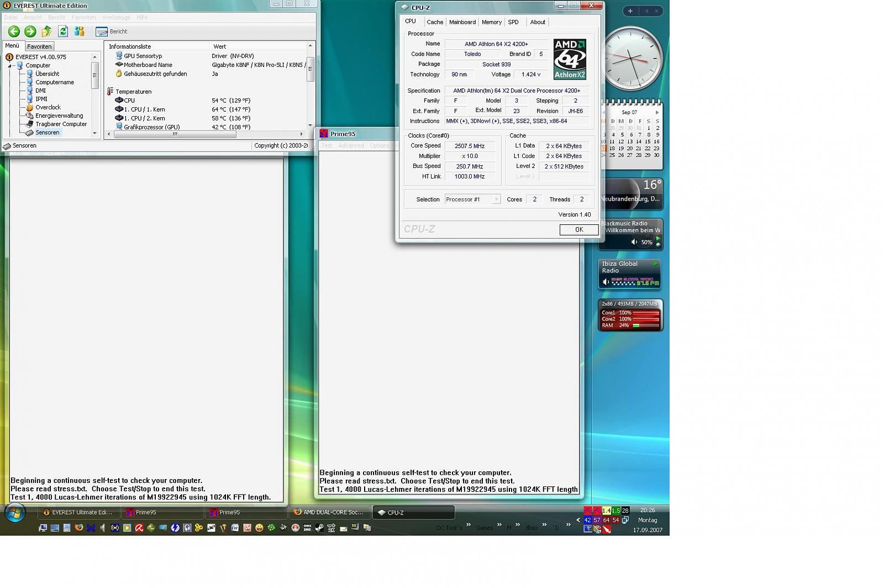Expand the OC Tool's toolbar chevron
Screen dimensions: 884x588
[x=469, y=525]
